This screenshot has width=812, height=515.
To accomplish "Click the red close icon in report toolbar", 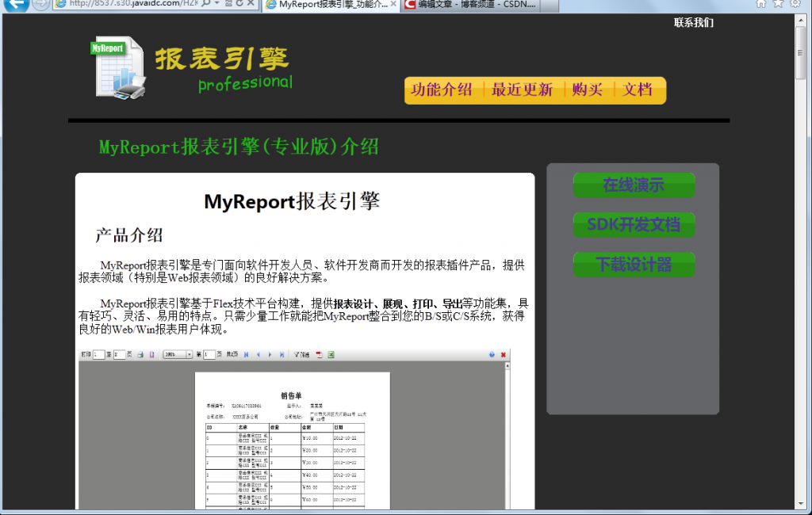I will point(503,354).
